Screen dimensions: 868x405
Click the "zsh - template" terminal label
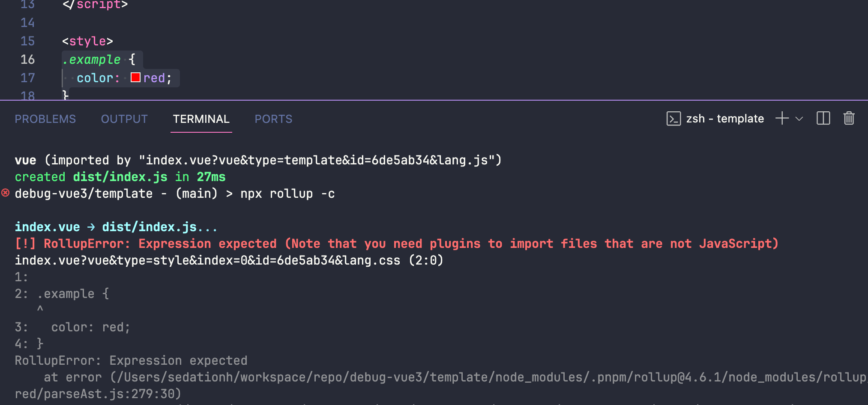click(x=725, y=119)
